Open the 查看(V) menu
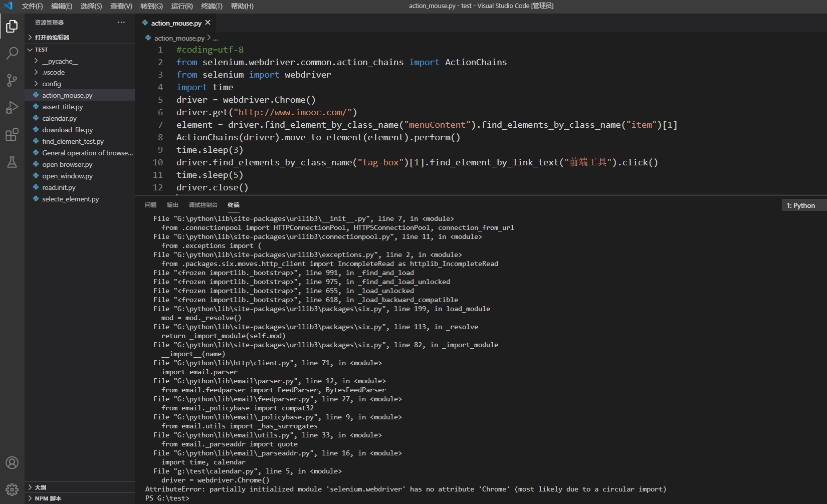The width and height of the screenshot is (827, 504). pos(121,6)
